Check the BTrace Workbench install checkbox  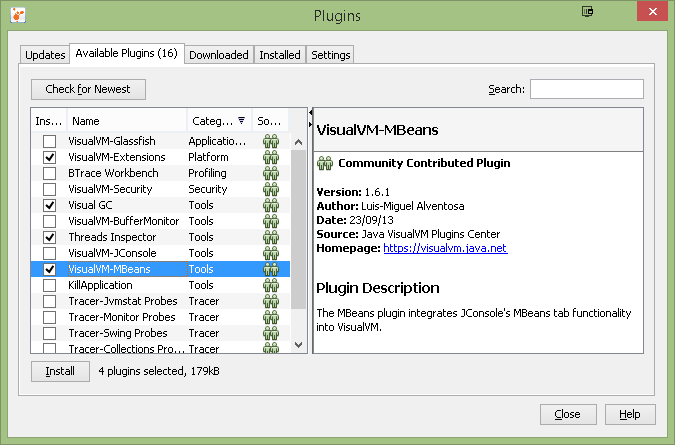point(50,173)
